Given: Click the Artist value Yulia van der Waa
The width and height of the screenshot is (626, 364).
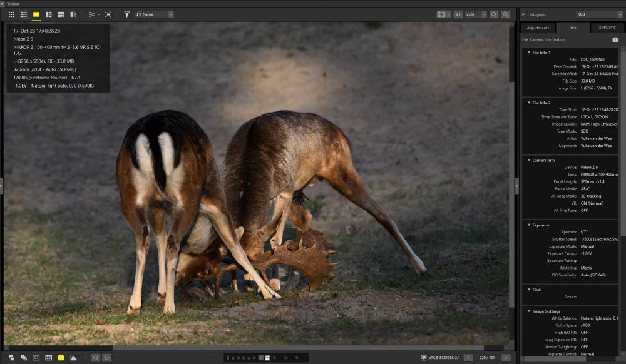Looking at the screenshot, I should point(596,138).
